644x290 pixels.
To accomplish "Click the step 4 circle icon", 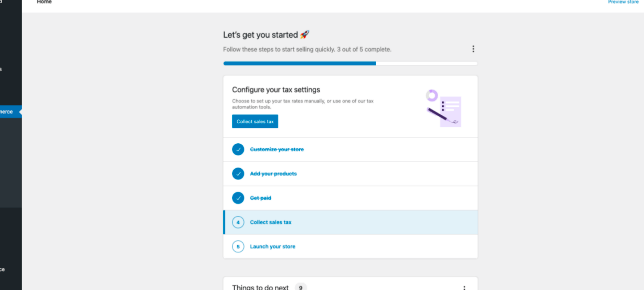I will [x=238, y=222].
